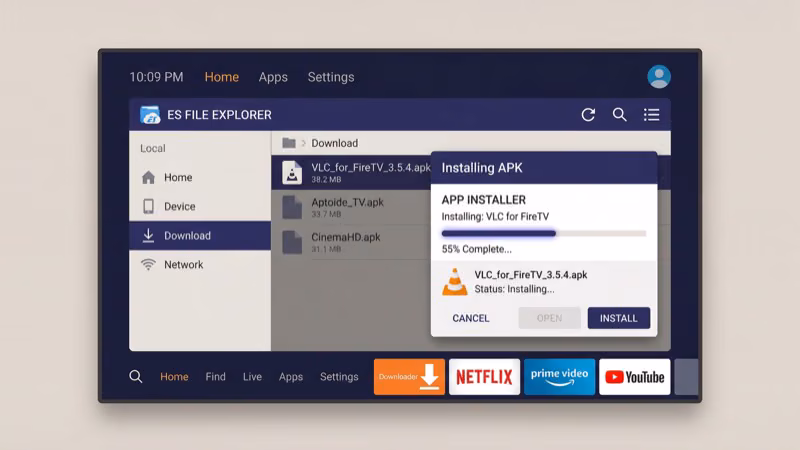
Task: Select the Aptoide_TV.apk file name
Action: coord(347,202)
